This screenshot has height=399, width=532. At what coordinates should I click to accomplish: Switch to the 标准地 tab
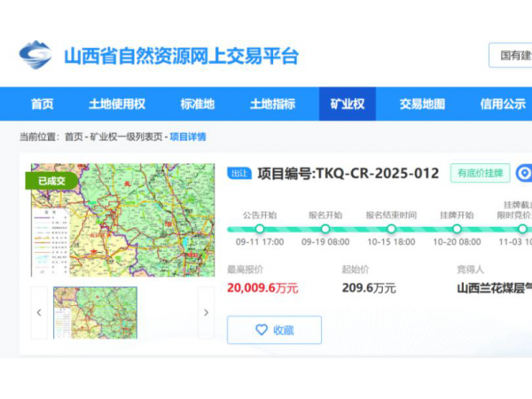click(x=197, y=104)
